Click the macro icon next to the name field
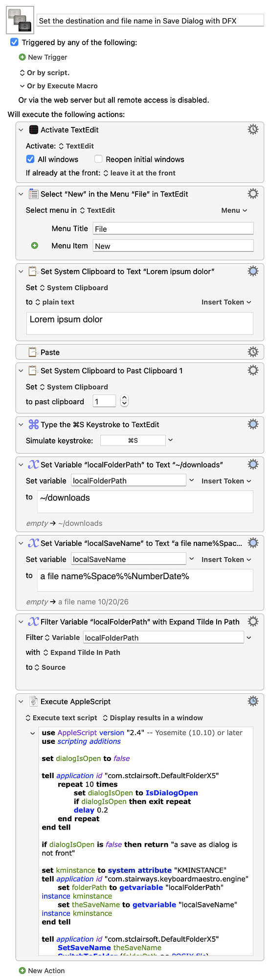The height and width of the screenshot is (980, 270). click(20, 20)
